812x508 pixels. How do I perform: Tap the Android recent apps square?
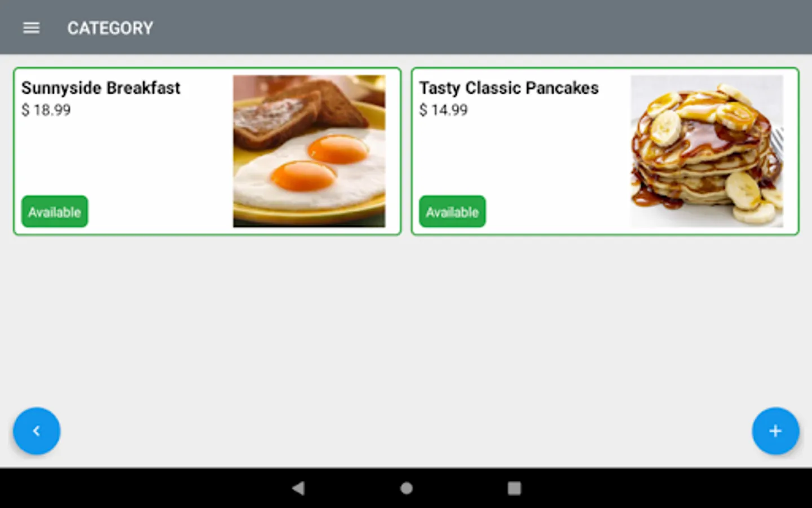(514, 488)
